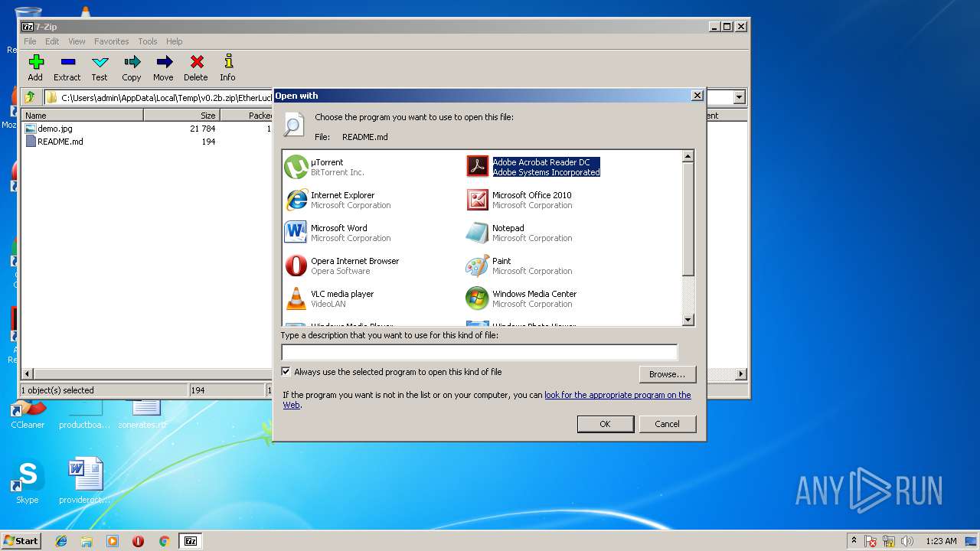Screen dimensions: 980x551
Task: Toggle Always use the selected program checkbox
Action: click(286, 372)
